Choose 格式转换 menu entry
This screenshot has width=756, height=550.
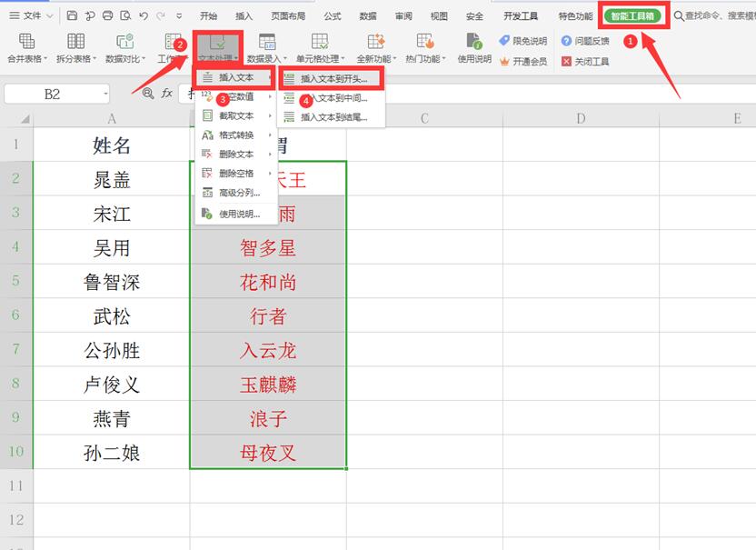click(235, 135)
